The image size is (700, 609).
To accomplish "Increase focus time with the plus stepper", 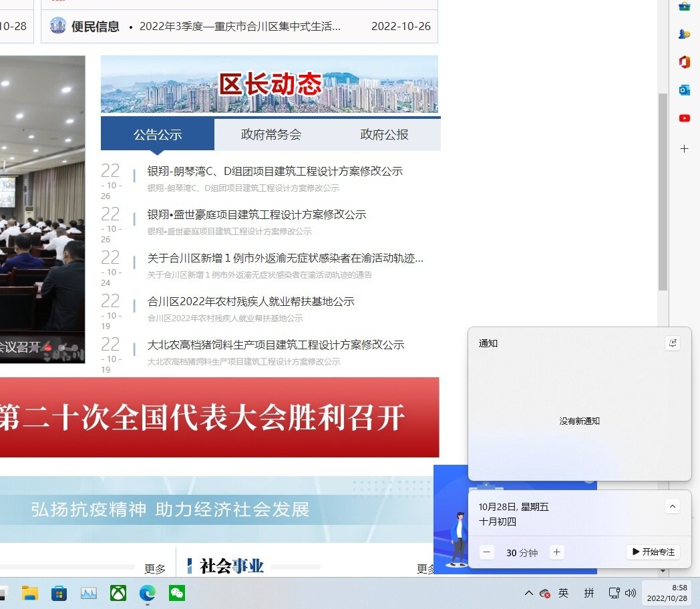I will click(556, 552).
